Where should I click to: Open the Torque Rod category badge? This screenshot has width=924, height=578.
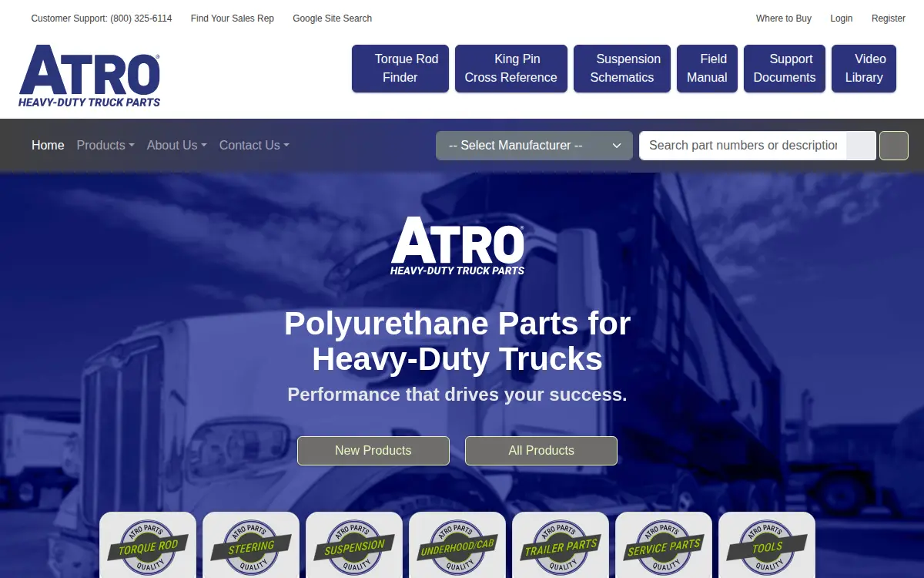click(x=148, y=545)
